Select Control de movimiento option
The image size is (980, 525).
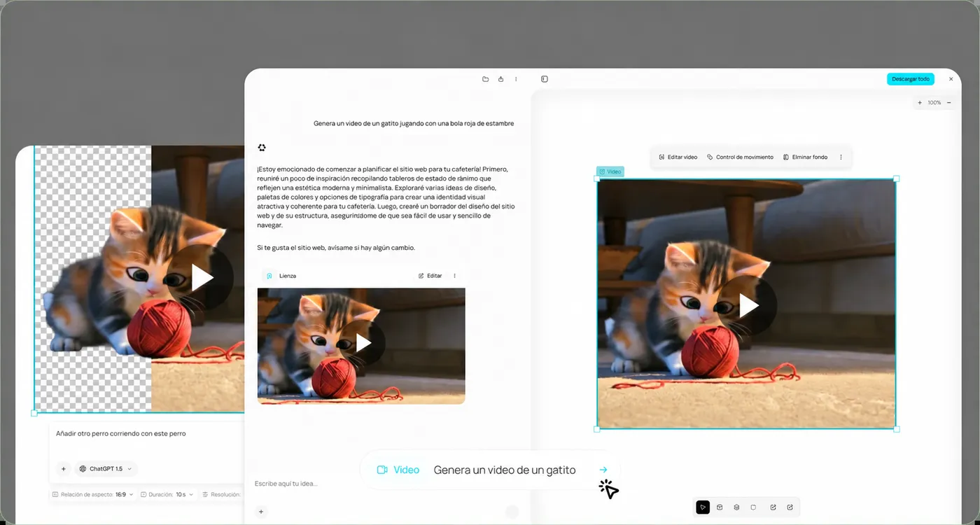740,157
